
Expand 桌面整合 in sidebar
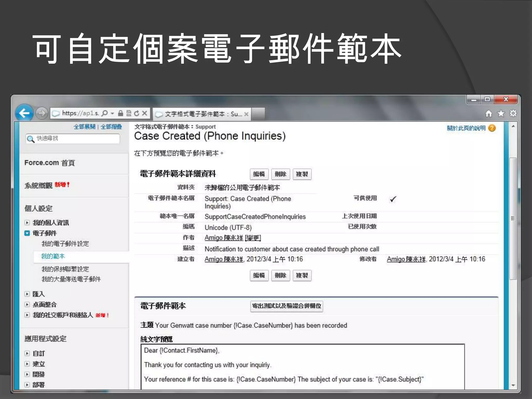click(27, 304)
